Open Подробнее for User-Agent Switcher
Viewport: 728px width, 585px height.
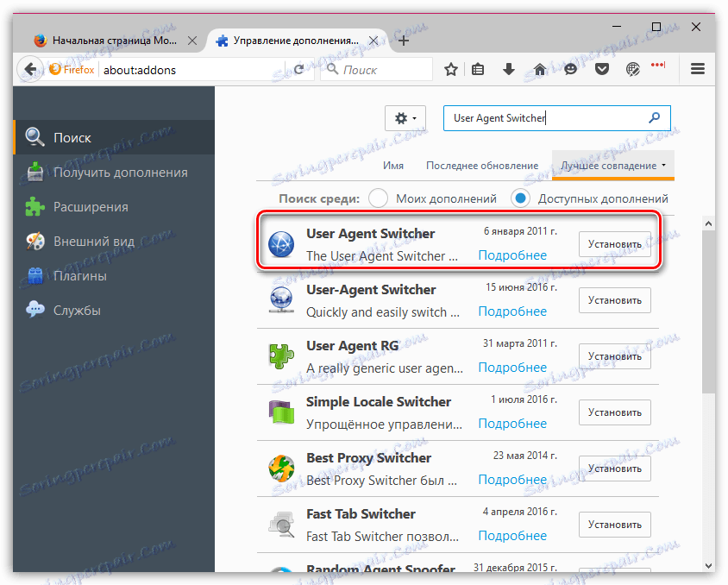(512, 311)
